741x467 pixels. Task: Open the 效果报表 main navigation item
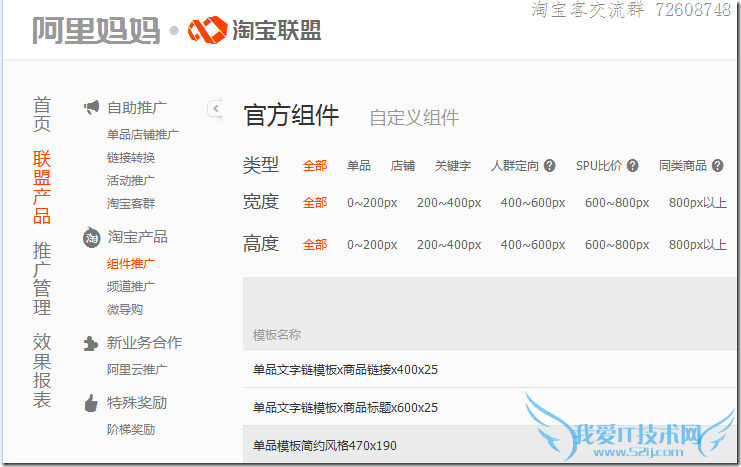tap(42, 371)
